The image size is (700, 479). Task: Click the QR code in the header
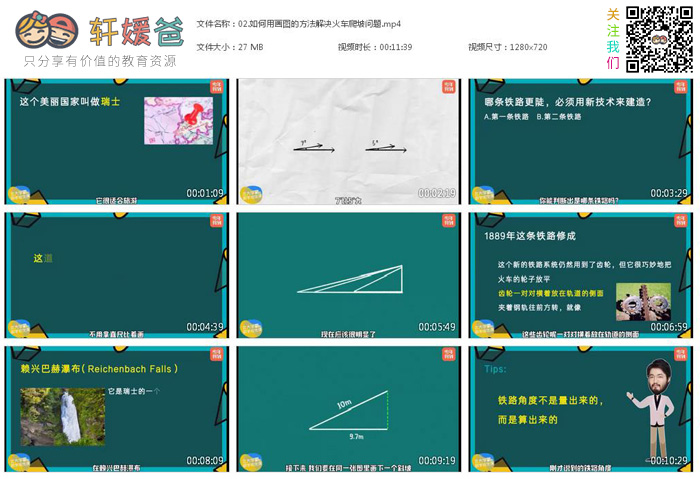[x=659, y=39]
